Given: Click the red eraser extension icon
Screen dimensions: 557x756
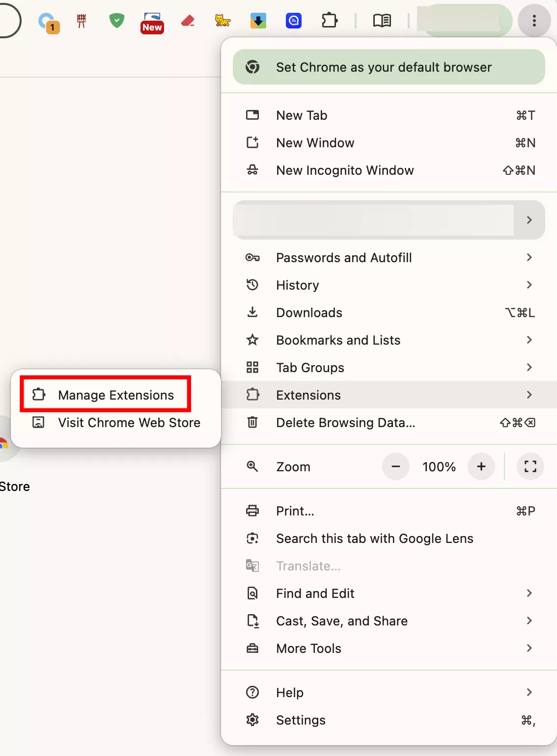Looking at the screenshot, I should coord(188,21).
